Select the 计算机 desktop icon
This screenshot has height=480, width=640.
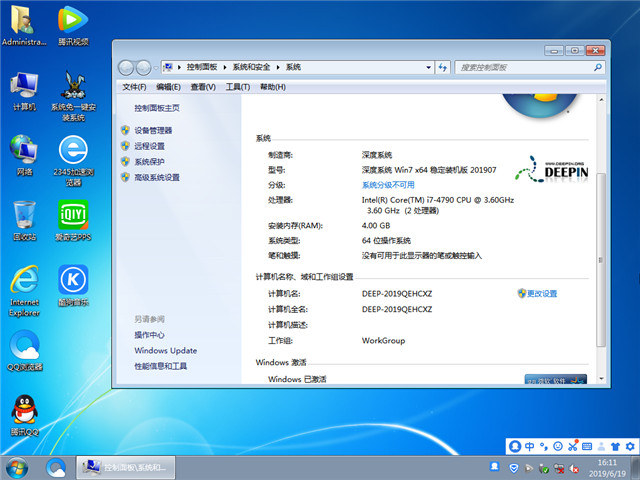[24, 91]
